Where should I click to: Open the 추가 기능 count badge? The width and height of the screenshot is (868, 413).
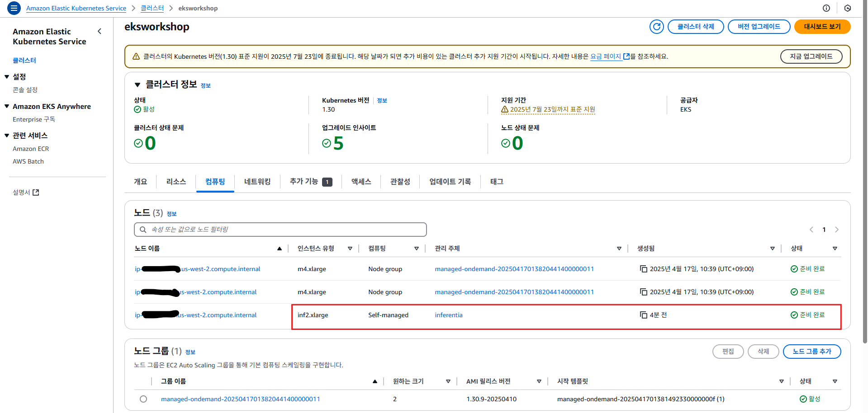point(327,182)
